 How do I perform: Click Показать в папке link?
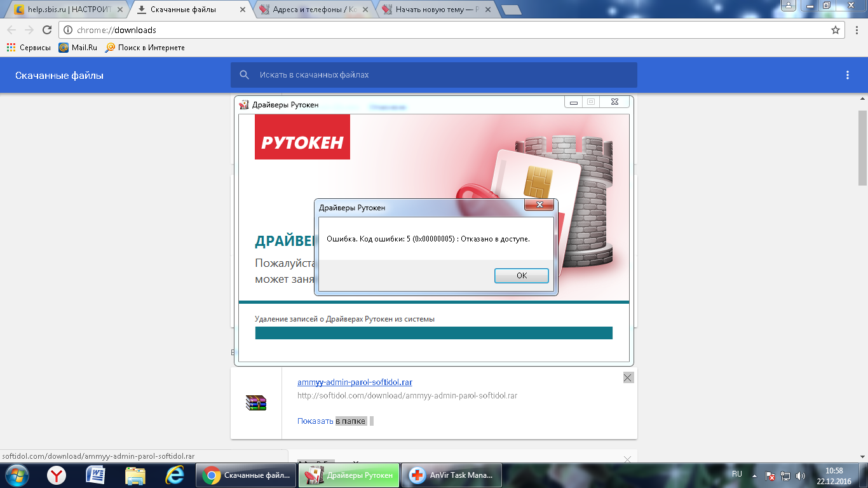(331, 421)
